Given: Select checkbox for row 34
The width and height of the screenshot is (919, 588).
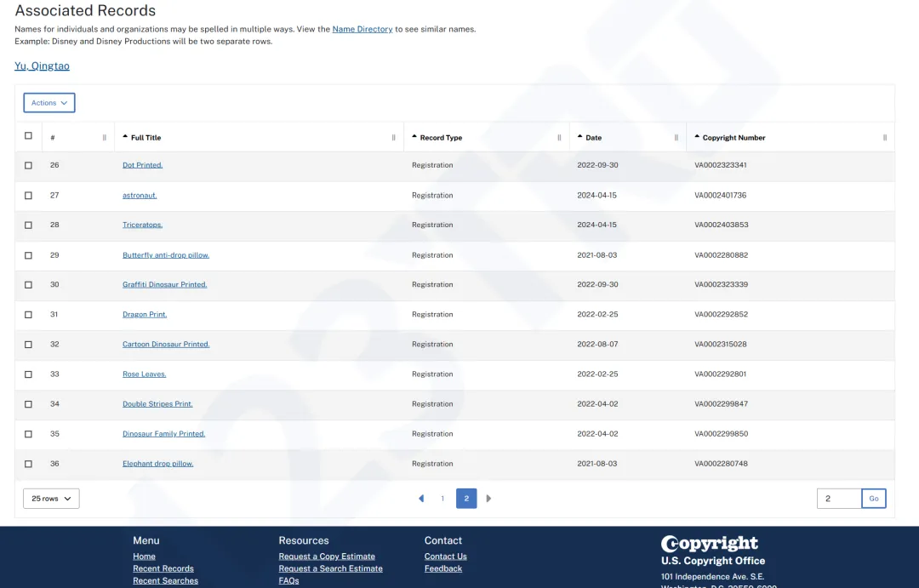Looking at the screenshot, I should 28,404.
